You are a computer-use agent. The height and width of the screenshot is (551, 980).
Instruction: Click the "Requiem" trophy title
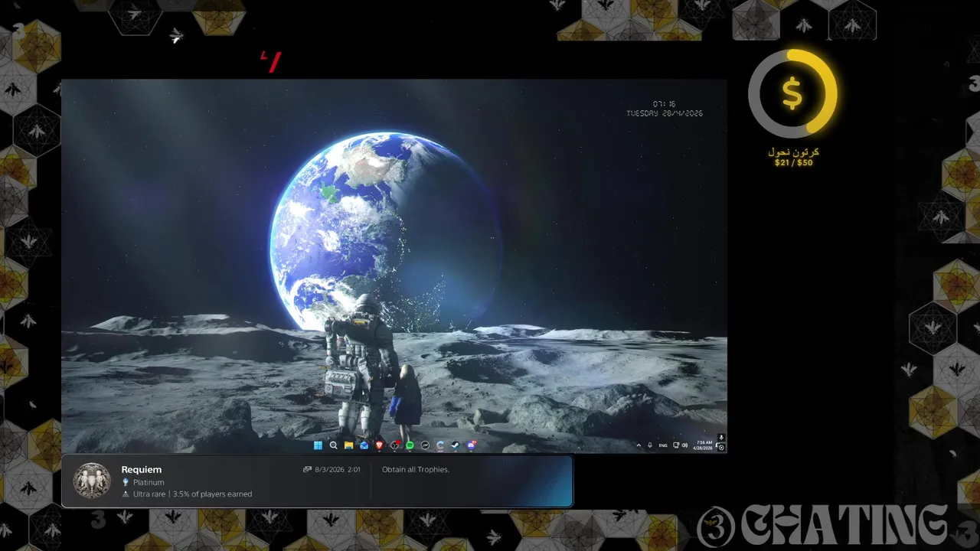tap(142, 470)
